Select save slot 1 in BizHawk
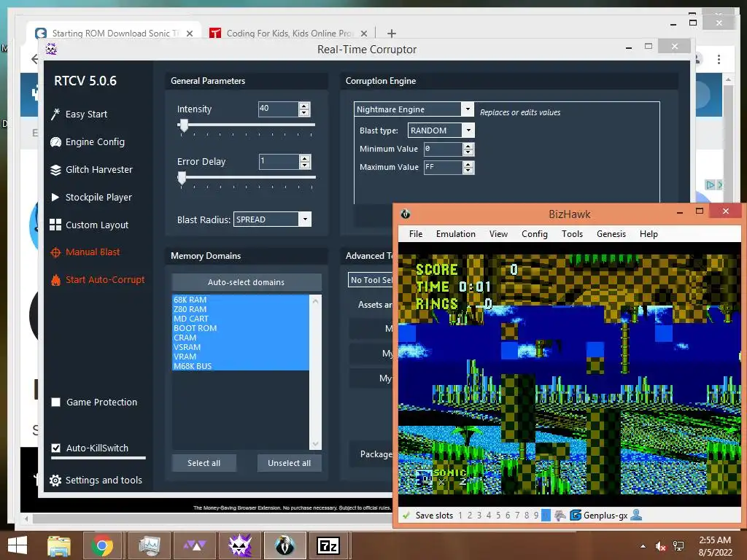Viewport: 747px width, 560px height. 460,516
